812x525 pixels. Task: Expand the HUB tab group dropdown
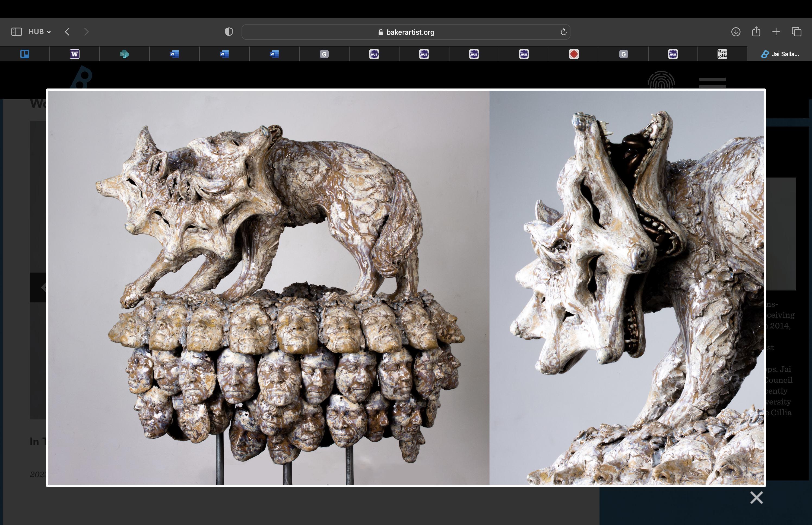click(x=40, y=32)
